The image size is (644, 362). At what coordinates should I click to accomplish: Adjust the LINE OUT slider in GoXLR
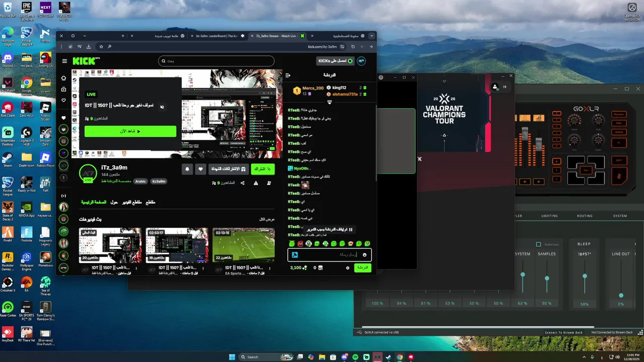click(621, 295)
